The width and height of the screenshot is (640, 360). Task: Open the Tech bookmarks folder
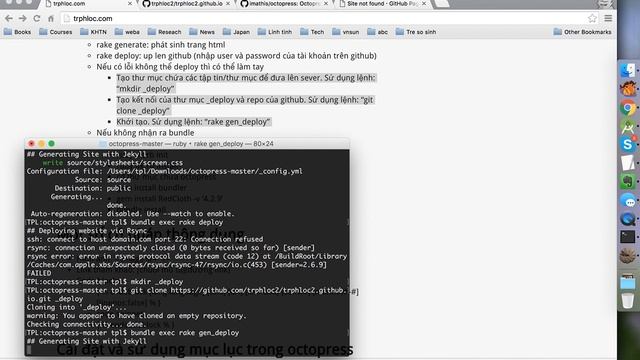[312, 32]
